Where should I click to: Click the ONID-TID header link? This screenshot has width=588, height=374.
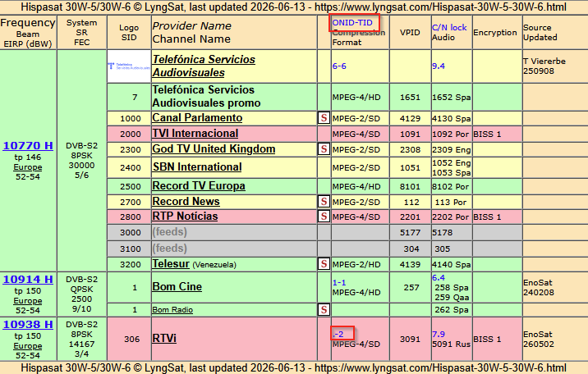coord(352,22)
